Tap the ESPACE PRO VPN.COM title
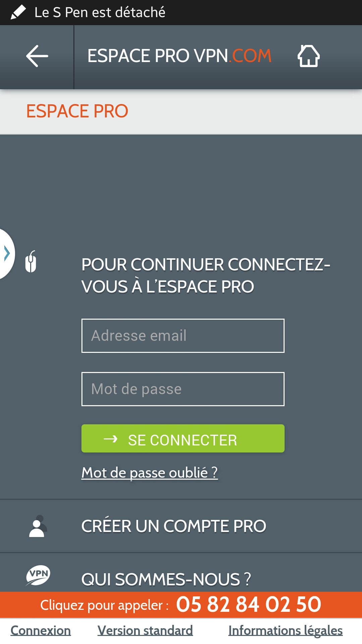The image size is (362, 644). [179, 56]
